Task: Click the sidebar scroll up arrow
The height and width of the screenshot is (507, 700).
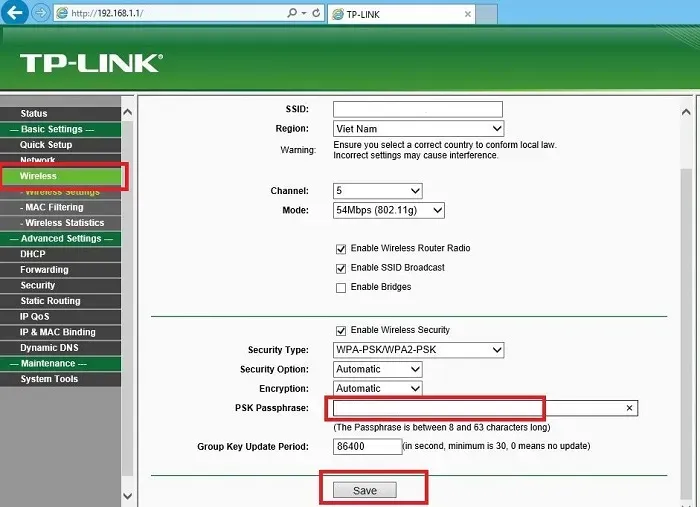Action: coord(127,112)
